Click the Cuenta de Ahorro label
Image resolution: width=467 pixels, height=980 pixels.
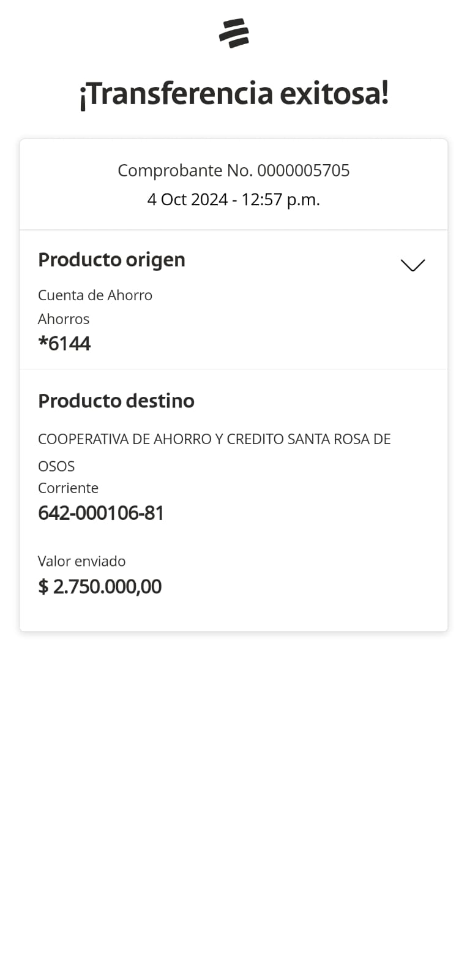(x=95, y=295)
